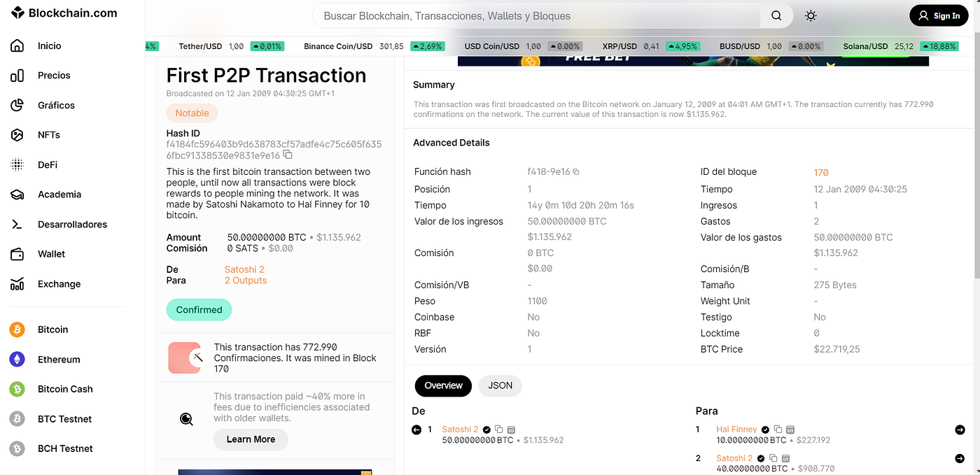
Task: Click the XRP/USD ticker entry
Action: 651,46
